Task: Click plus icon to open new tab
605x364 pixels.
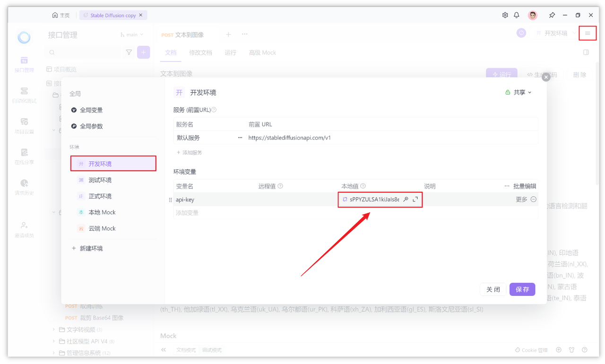Action: tap(228, 34)
